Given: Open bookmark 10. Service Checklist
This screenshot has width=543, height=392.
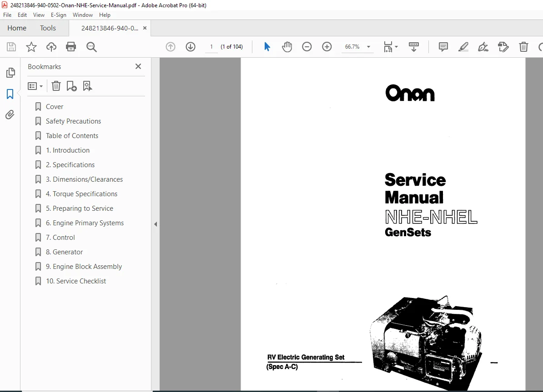Looking at the screenshot, I should click(x=76, y=281).
